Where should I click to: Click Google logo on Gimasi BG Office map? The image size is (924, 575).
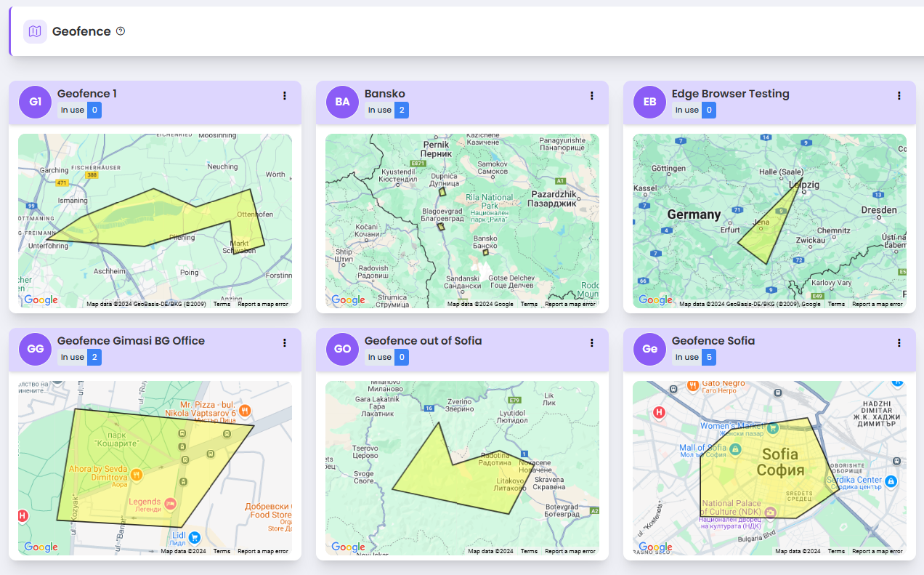pos(41,547)
